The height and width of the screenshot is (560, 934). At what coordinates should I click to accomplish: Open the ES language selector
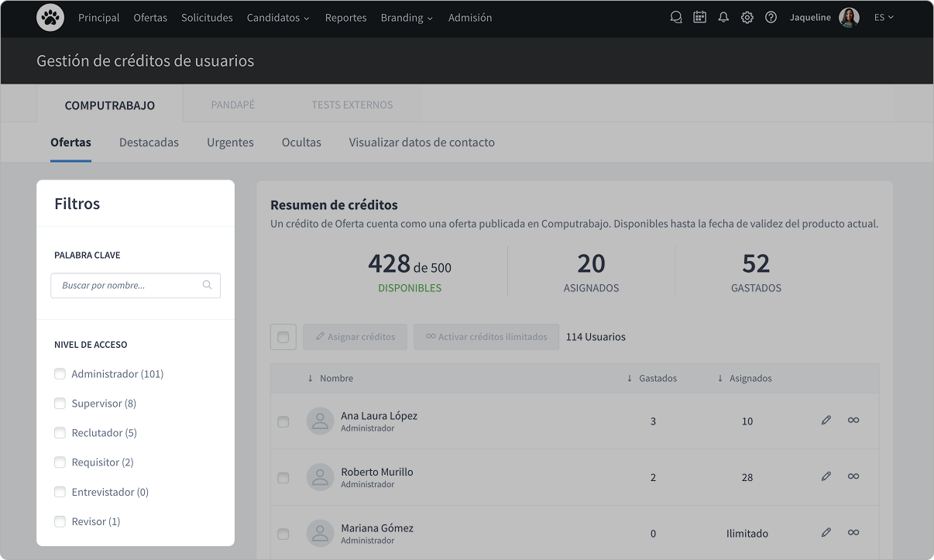pos(884,16)
